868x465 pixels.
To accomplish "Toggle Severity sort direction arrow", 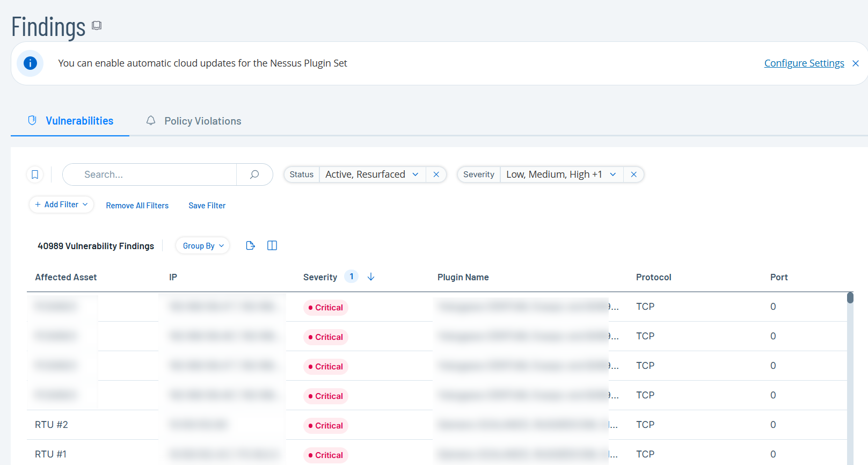I will tap(371, 277).
